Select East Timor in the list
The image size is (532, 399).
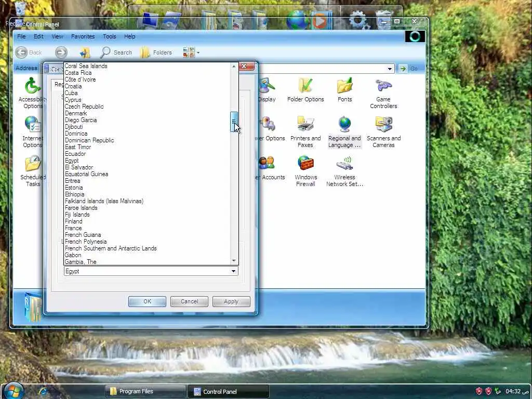[78, 147]
